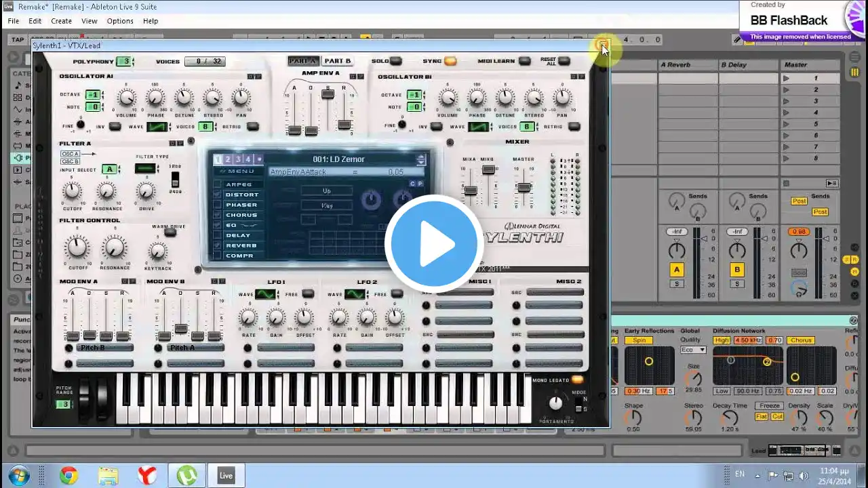Viewport: 868px width, 488px height.
Task: Click the preset stepper beside LD Zemor
Action: [x=421, y=159]
